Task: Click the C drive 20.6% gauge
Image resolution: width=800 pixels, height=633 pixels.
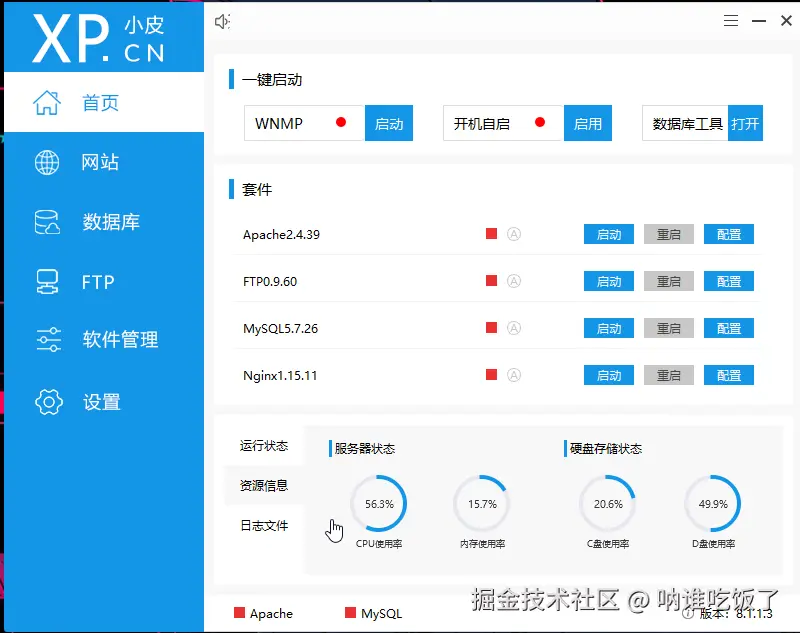Action: 608,503
